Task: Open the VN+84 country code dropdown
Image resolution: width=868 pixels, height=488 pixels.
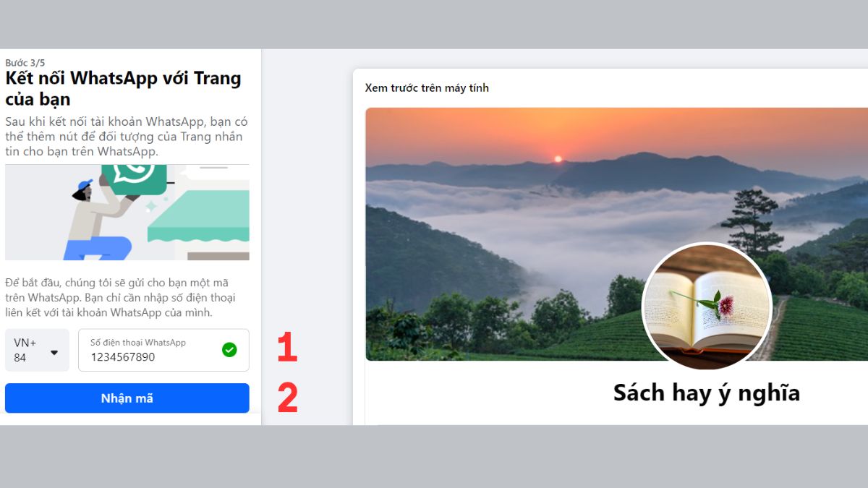Action: click(x=37, y=350)
